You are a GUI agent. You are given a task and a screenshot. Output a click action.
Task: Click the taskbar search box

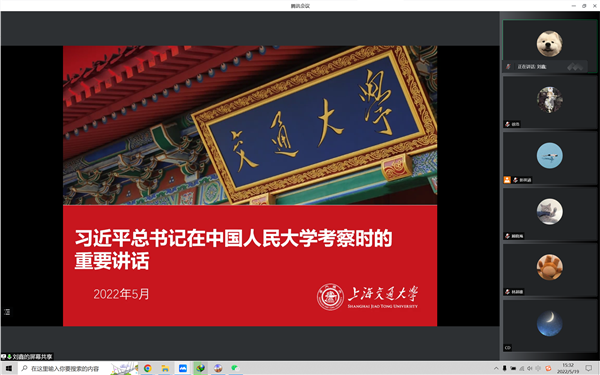point(79,368)
